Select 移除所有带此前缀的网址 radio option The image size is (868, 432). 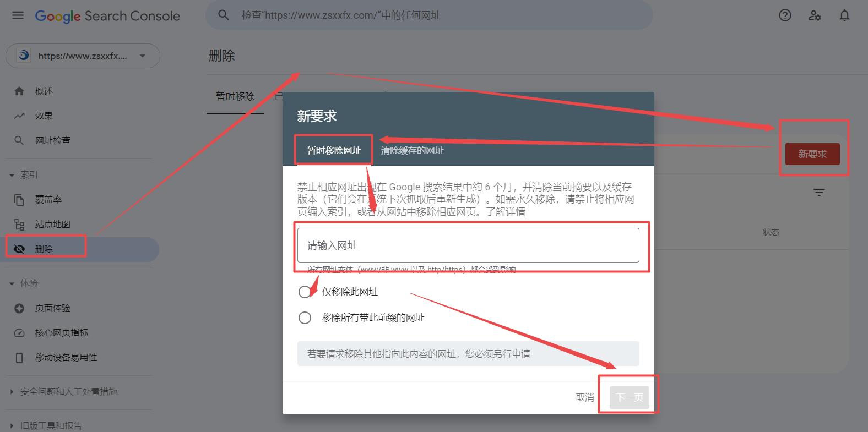305,318
